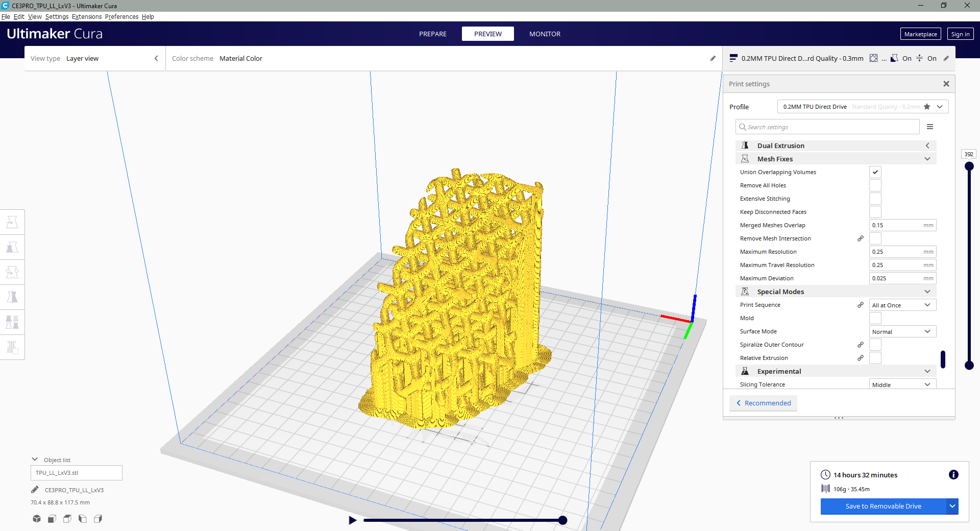The image size is (980, 531).
Task: Enable Spiralize Outer Contour
Action: [875, 345]
